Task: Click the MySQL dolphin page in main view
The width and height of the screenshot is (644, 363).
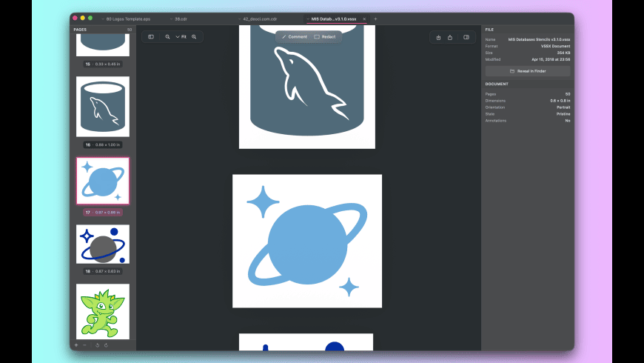Action: 306,87
